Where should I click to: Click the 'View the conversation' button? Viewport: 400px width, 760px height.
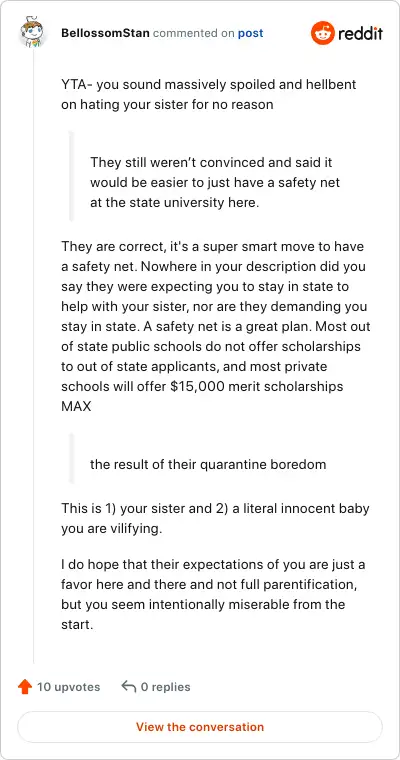(x=200, y=727)
